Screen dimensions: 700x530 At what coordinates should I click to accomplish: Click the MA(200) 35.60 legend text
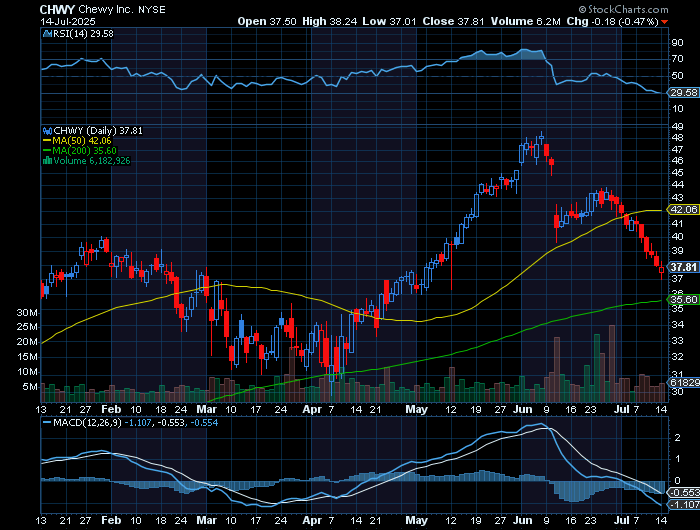click(84, 150)
